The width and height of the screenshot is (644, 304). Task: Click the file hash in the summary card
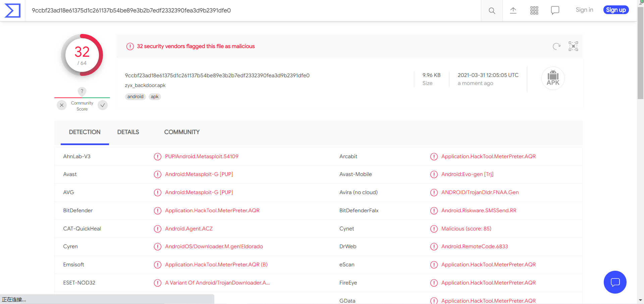217,76
